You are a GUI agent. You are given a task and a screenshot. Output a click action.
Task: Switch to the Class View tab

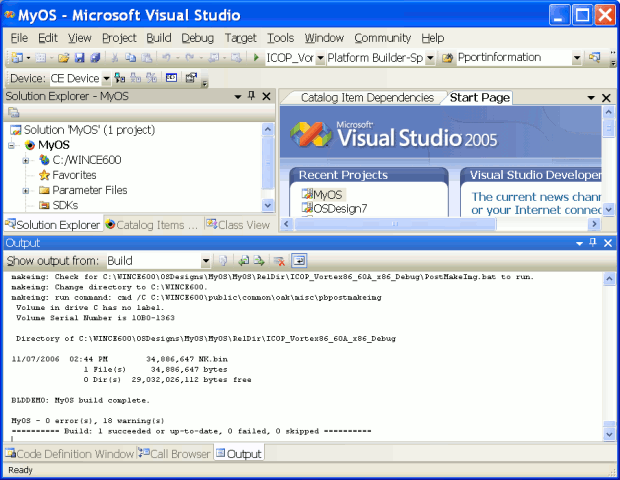238,225
